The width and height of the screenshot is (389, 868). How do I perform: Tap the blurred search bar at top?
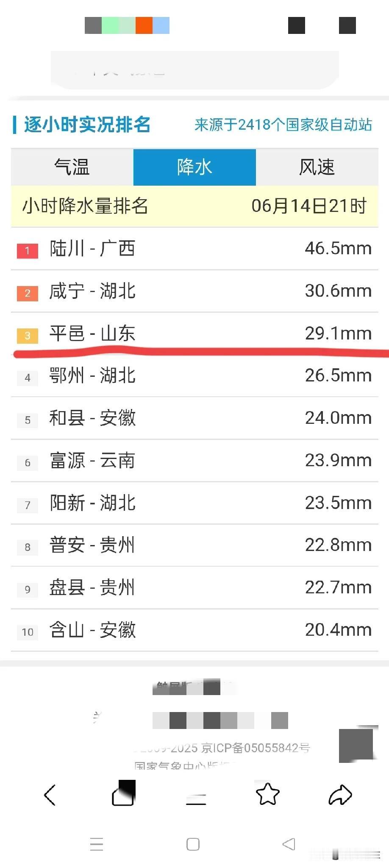click(x=195, y=70)
